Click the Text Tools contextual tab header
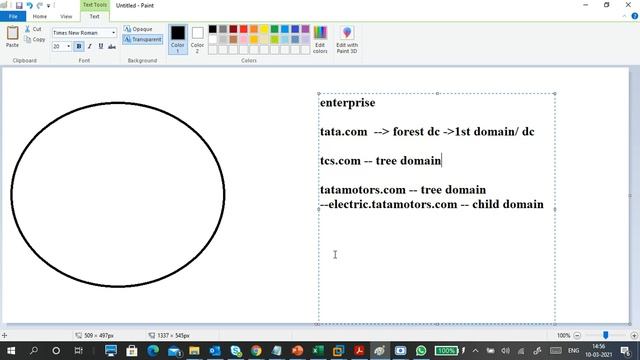640x360 pixels. pos(95,5)
